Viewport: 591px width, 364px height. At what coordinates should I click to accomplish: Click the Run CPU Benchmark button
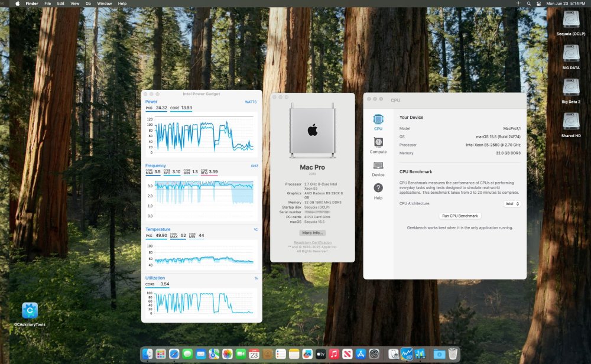[460, 216]
